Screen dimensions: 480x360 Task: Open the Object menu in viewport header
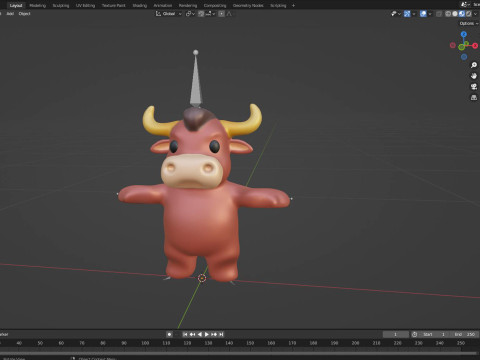point(24,14)
